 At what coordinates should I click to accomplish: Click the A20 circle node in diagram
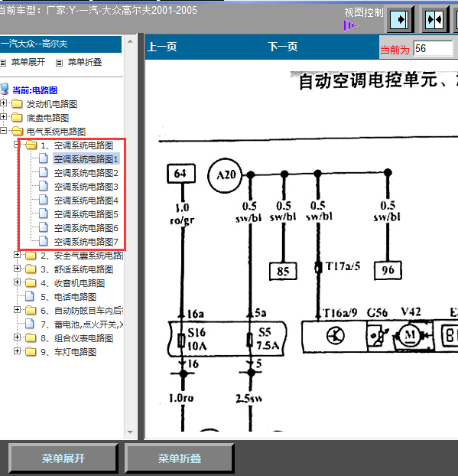(x=225, y=175)
